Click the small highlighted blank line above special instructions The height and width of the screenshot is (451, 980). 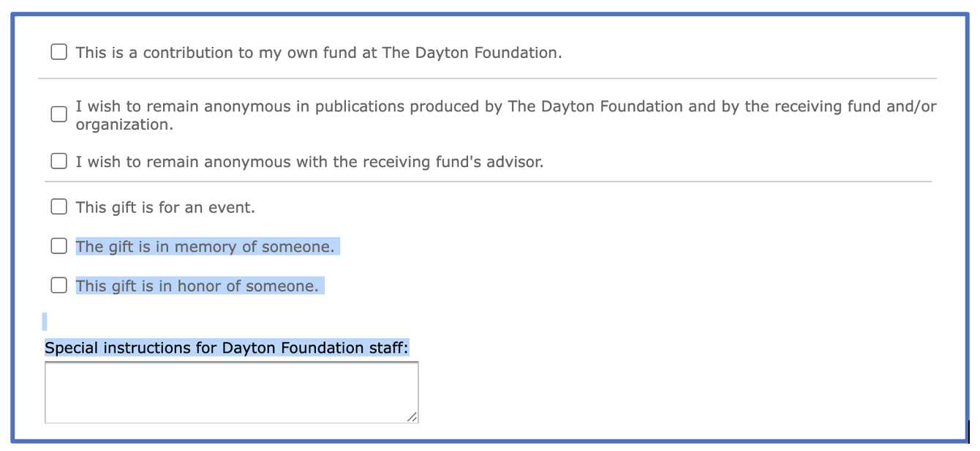[45, 321]
